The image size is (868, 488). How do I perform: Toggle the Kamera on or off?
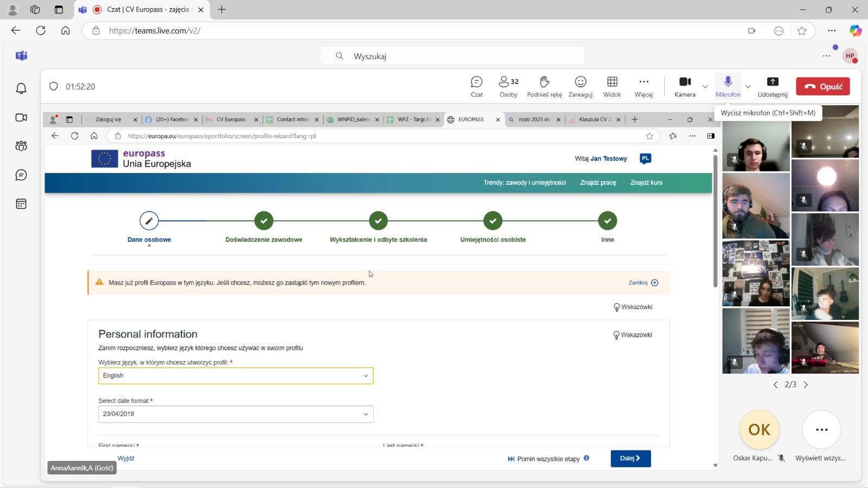685,87
